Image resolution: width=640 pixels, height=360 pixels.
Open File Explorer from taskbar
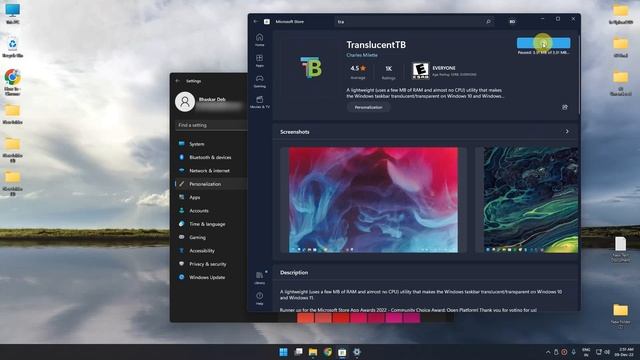pyautogui.click(x=313, y=352)
